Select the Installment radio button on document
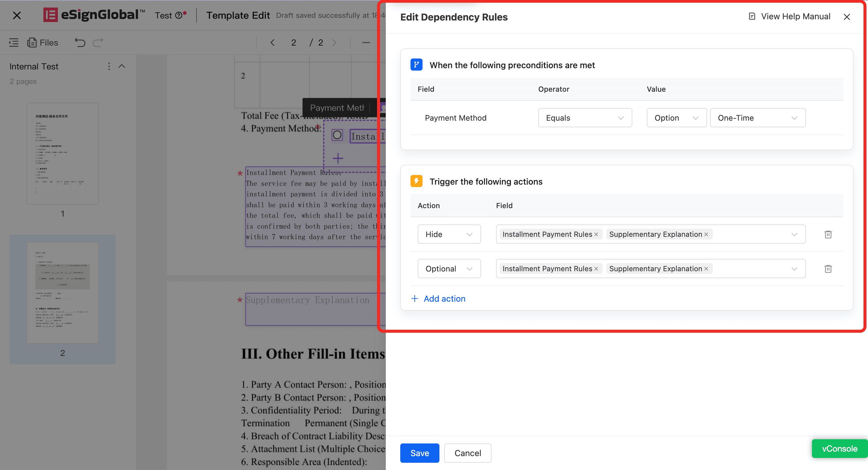 point(337,135)
